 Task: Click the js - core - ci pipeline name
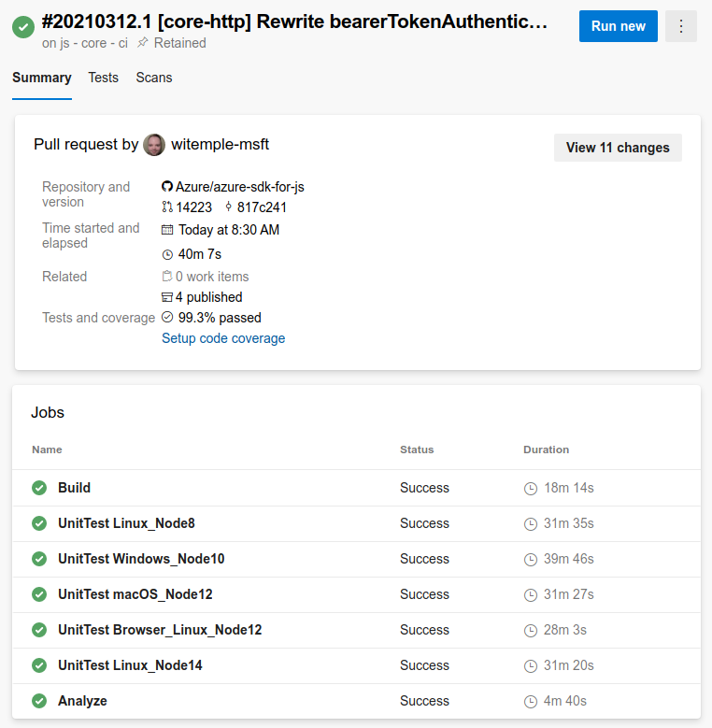pyautogui.click(x=93, y=43)
